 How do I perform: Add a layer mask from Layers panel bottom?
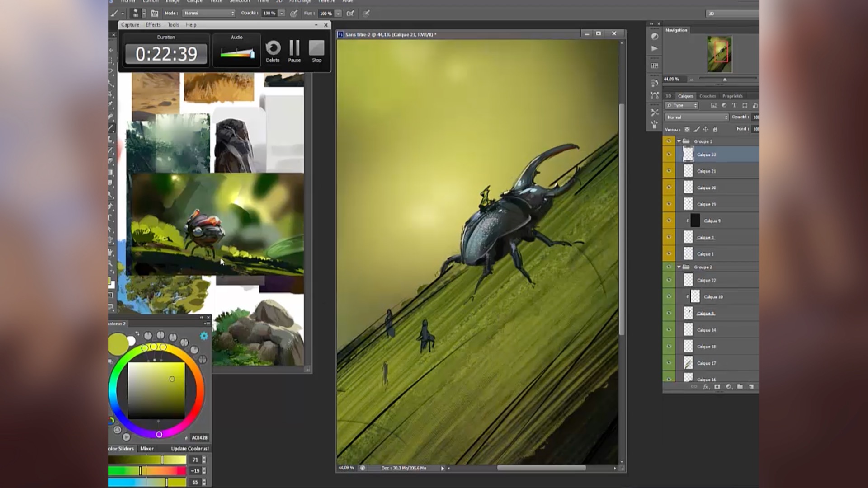(x=717, y=387)
